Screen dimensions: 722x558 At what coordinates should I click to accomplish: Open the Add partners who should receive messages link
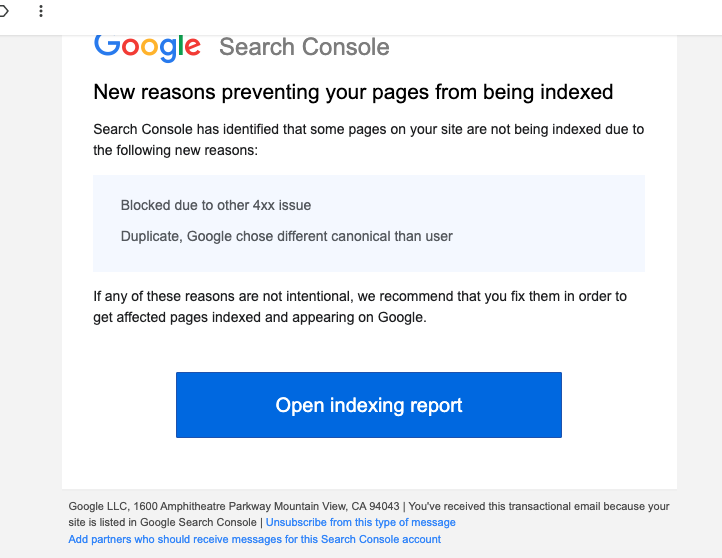254,539
